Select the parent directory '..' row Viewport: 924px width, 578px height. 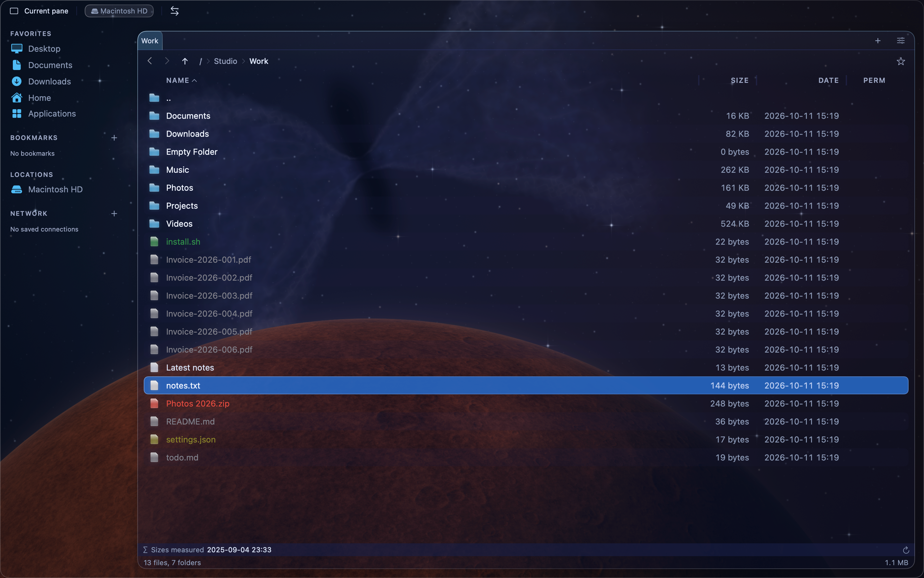[526, 98]
